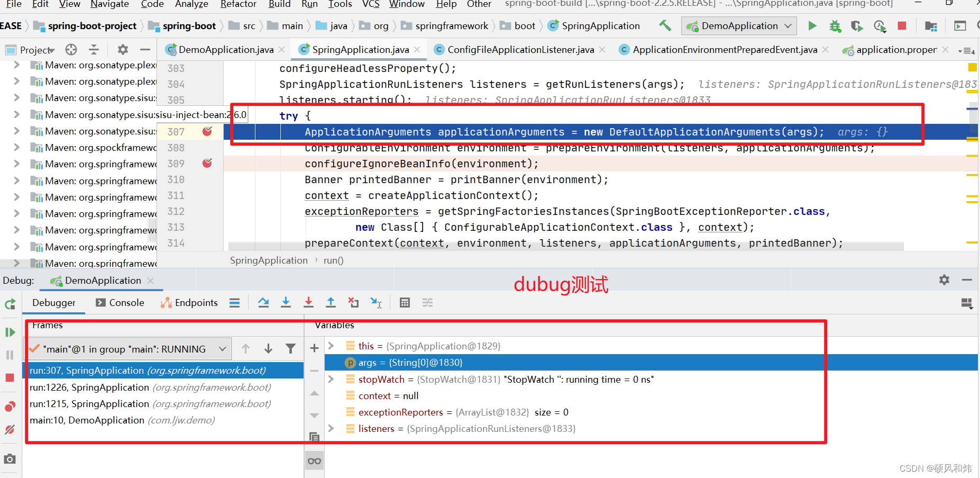Show hidden editor tabs dropdown

(x=966, y=50)
